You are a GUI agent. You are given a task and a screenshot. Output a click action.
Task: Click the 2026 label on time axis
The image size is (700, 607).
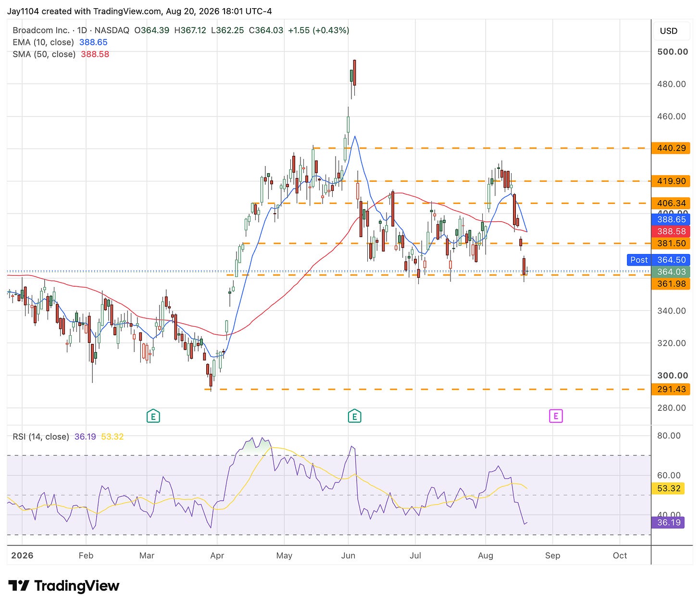(22, 556)
